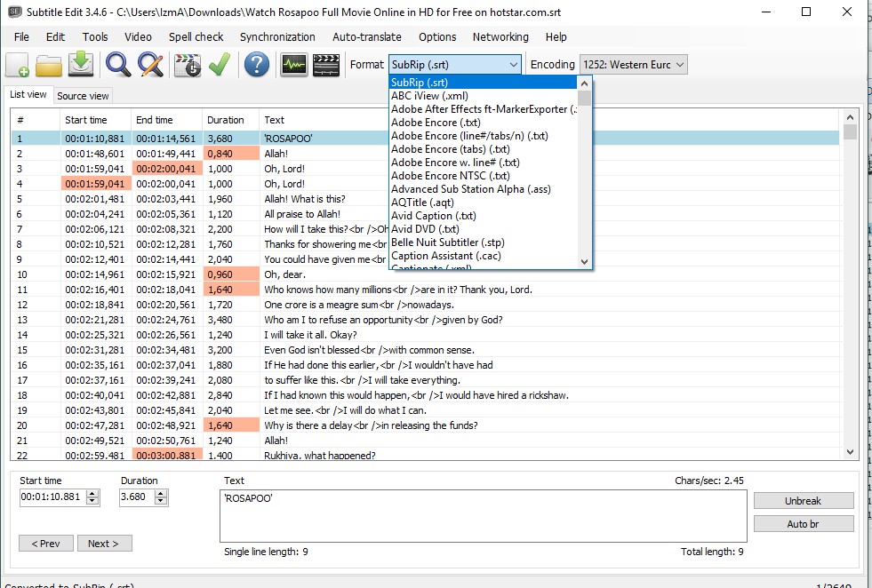Click the New subtitle file icon
Screen dimensions: 872x588
coord(18,65)
